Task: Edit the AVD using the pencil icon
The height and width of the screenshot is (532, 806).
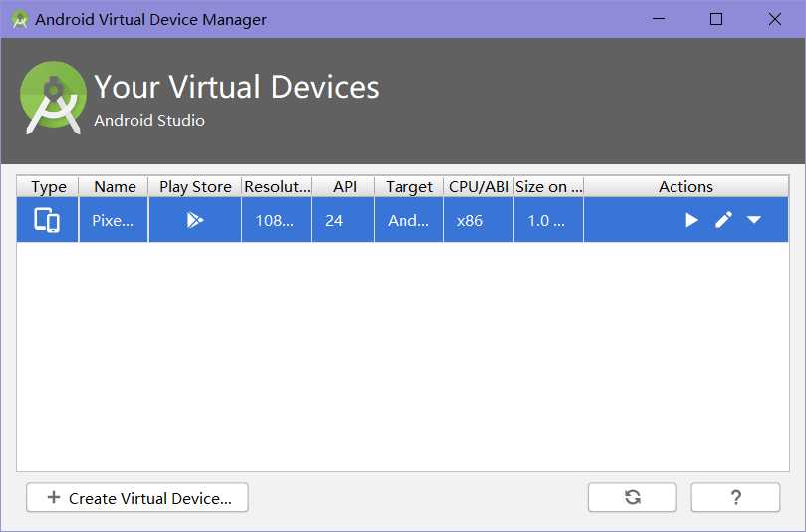Action: coord(723,220)
